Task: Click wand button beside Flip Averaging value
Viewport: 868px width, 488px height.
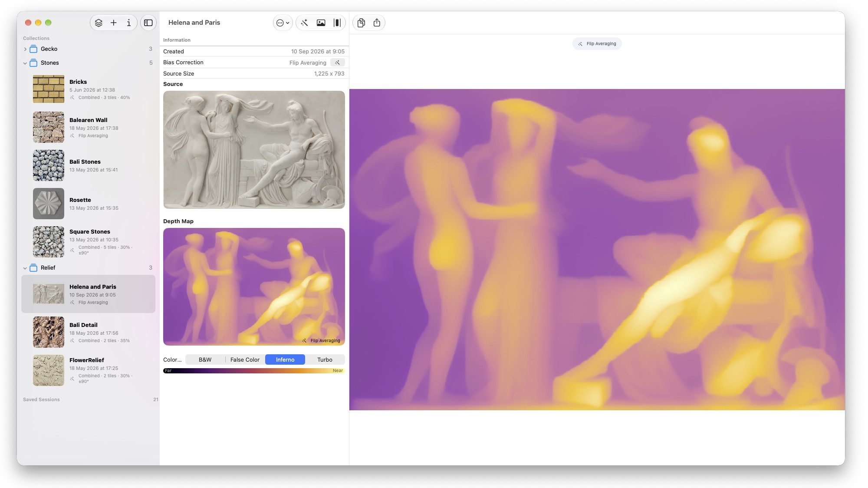Action: coord(337,63)
